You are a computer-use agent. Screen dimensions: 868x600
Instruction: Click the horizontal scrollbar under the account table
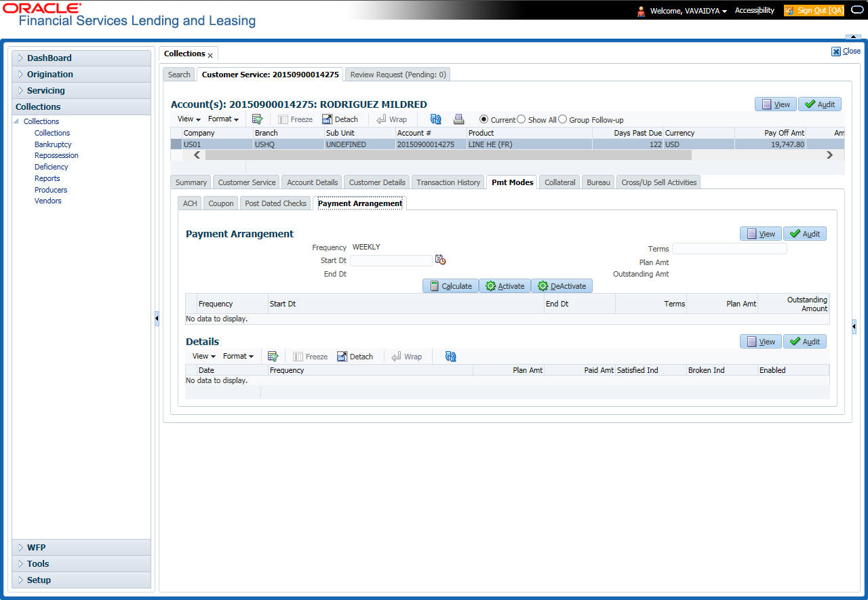[x=448, y=155]
